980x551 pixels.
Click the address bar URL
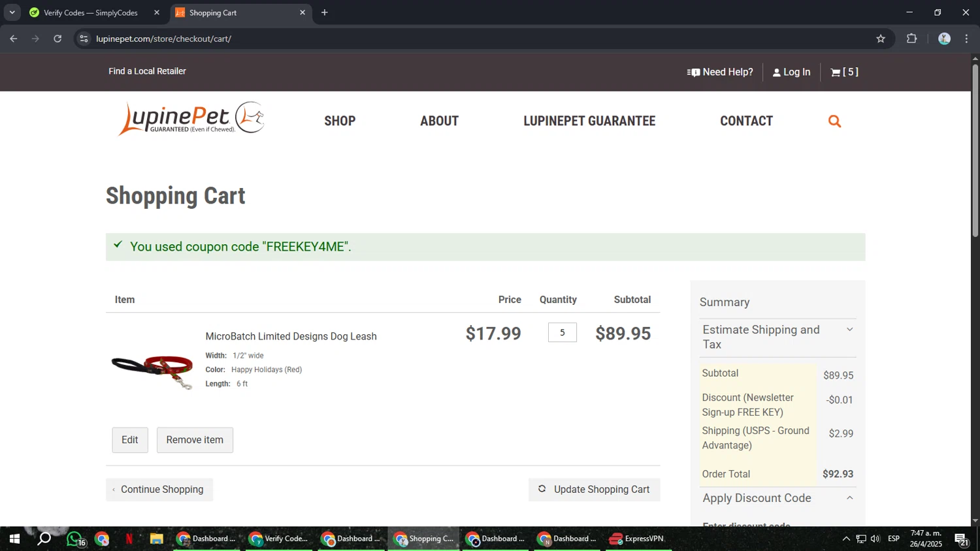tap(163, 39)
